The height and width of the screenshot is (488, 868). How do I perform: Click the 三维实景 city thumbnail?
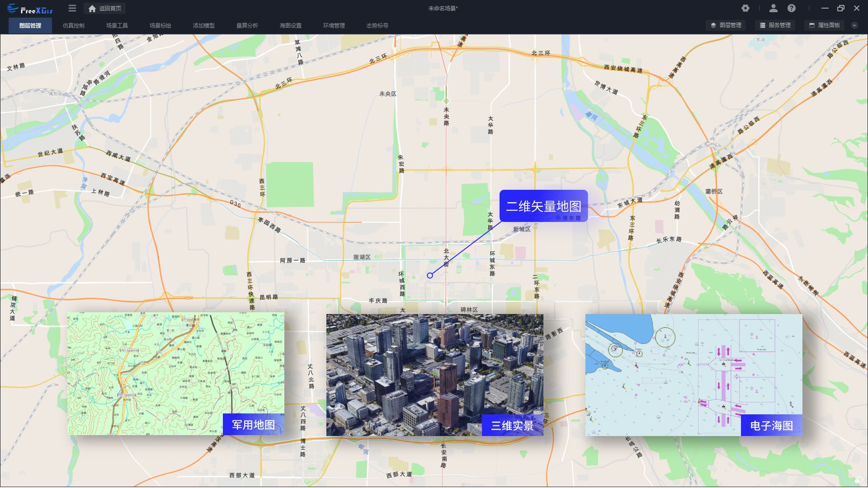point(434,375)
